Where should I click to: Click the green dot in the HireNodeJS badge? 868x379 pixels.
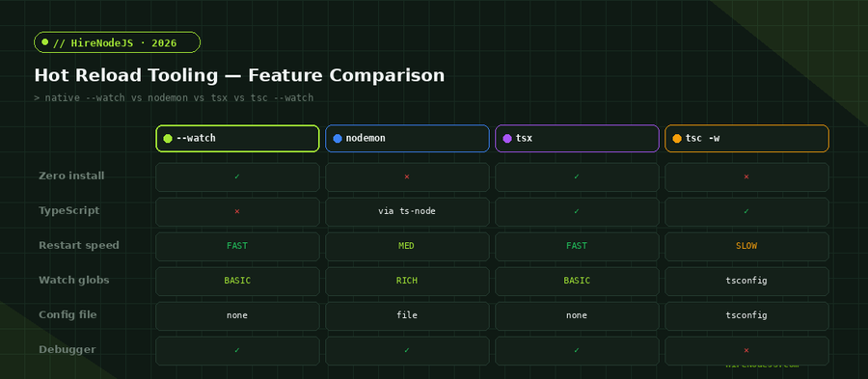coord(44,42)
